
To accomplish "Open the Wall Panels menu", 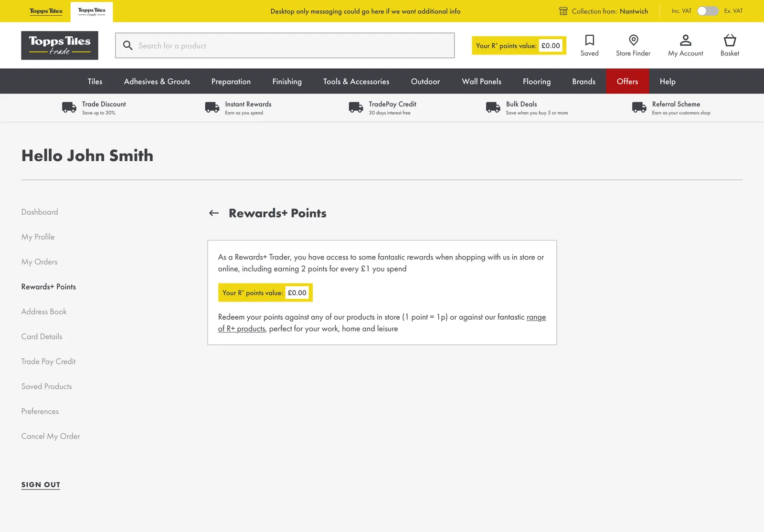I will [x=481, y=82].
